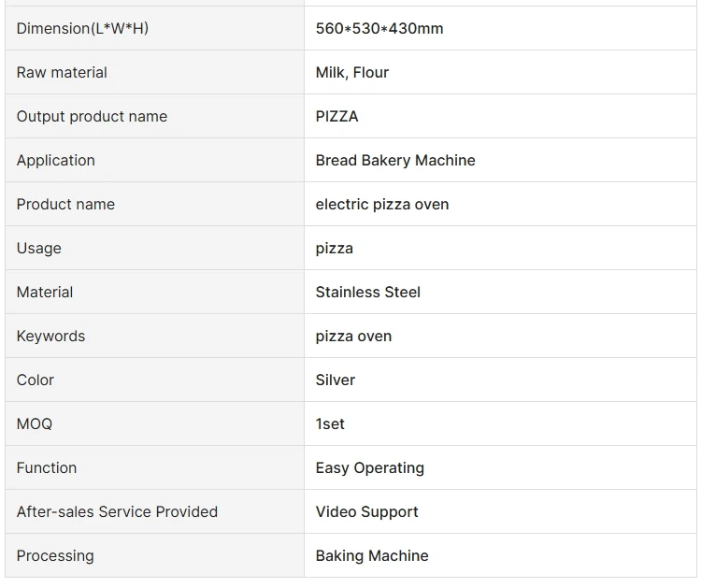Screen dimensions: 701x588
Task: Click the Keywords row label
Action: click(50, 337)
